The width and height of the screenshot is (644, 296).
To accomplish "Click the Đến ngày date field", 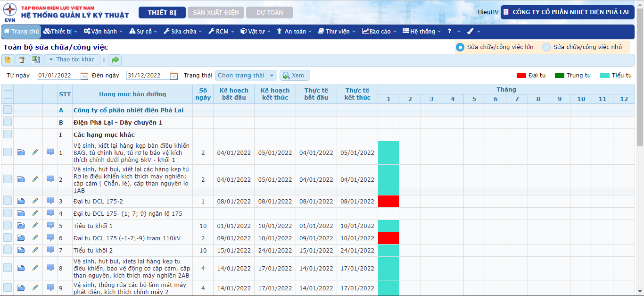I will (x=148, y=76).
